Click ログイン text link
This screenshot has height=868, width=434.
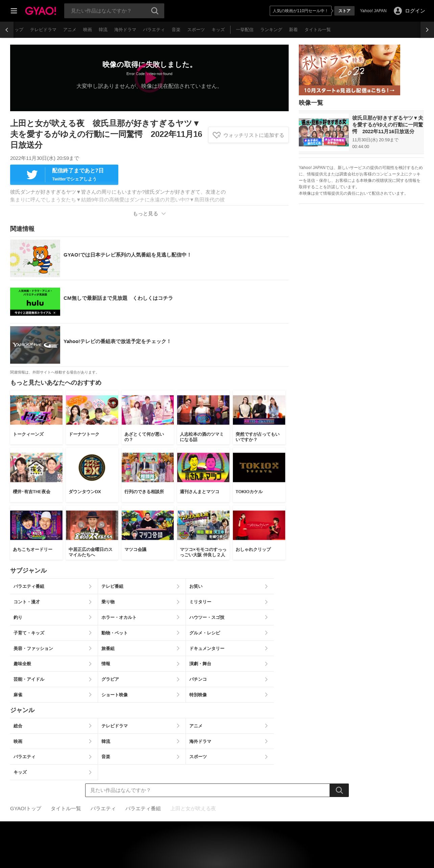click(x=415, y=11)
